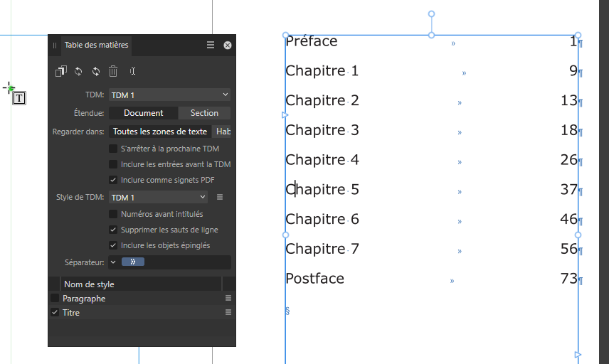Click the text cursor icon in panel toolbar
The width and height of the screenshot is (609, 364).
click(133, 71)
